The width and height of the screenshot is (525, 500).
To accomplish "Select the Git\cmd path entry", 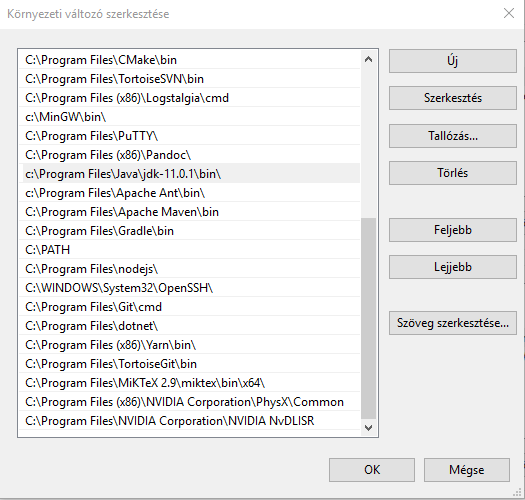I will click(x=190, y=307).
